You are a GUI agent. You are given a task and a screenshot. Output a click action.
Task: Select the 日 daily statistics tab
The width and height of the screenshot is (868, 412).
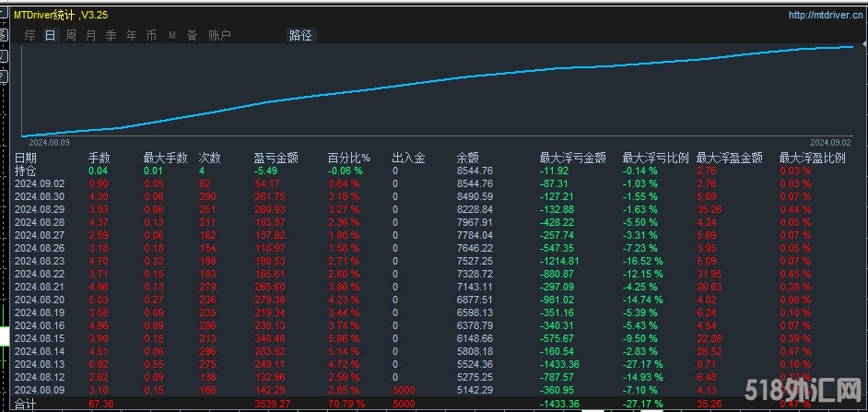click(x=51, y=35)
